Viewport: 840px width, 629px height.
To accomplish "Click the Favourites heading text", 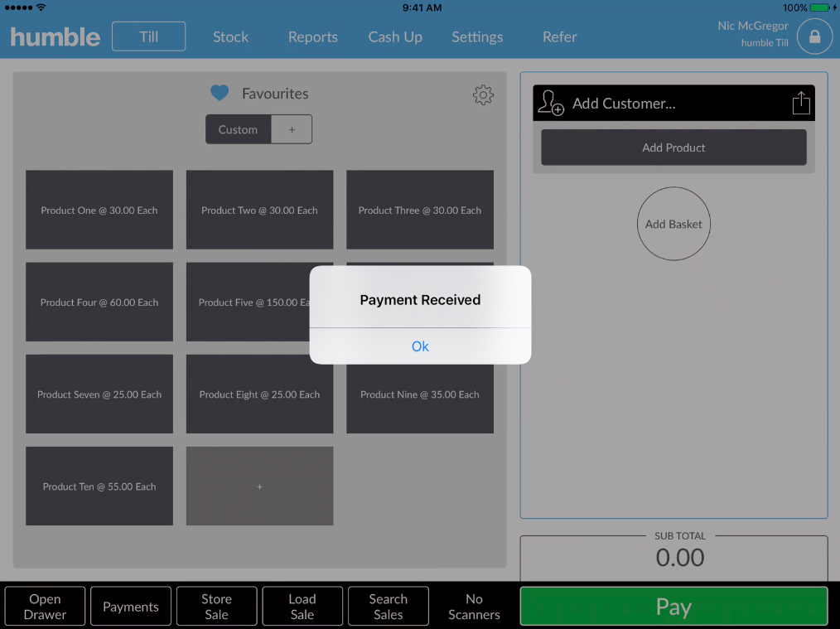I will coord(275,94).
